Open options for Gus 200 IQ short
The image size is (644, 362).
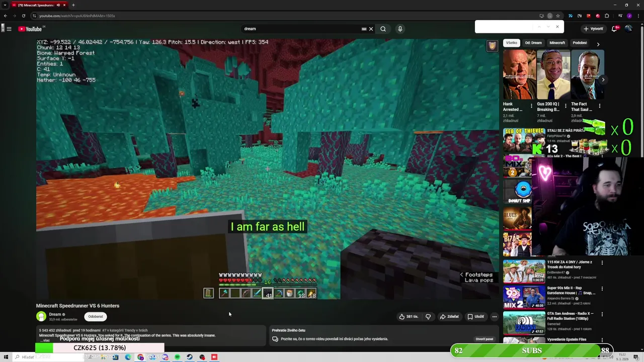(x=566, y=106)
